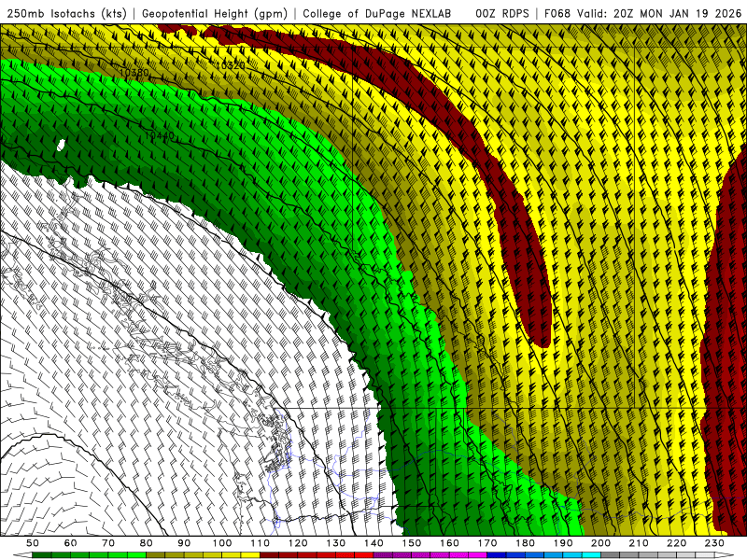Click the 170 label on the color scale
The height and width of the screenshot is (560, 747).
tap(487, 543)
